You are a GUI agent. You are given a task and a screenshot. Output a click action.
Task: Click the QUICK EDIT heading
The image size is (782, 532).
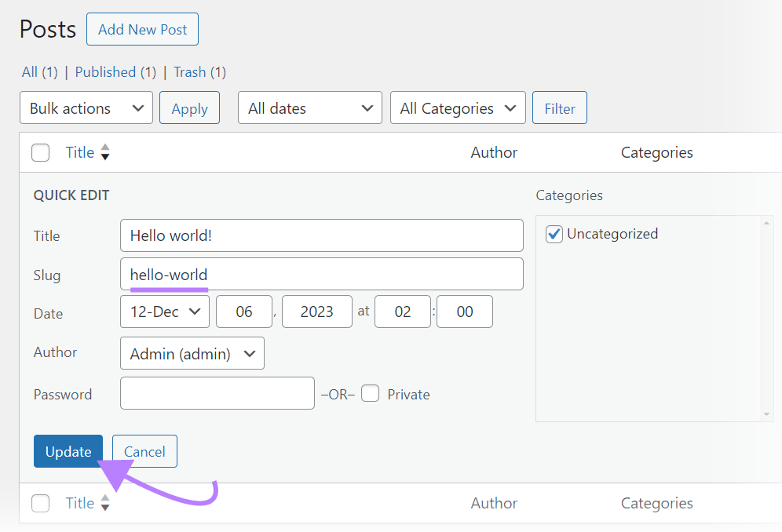71,195
